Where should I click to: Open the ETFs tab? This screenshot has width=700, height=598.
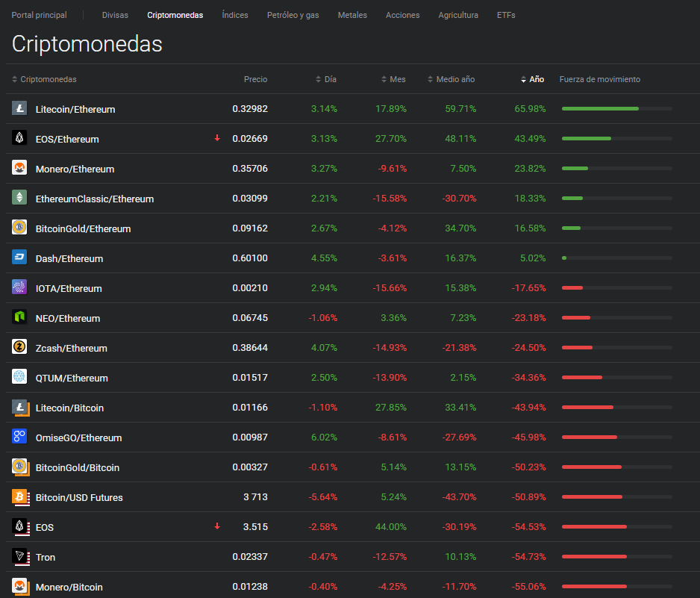(x=506, y=15)
